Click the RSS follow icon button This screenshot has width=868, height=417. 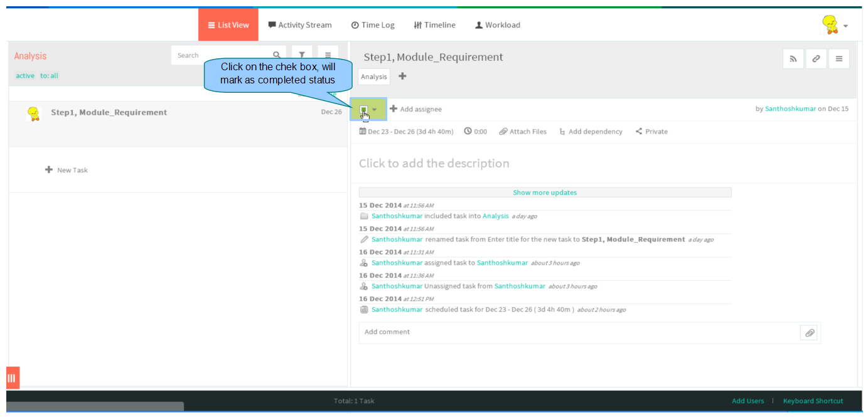[x=793, y=59]
